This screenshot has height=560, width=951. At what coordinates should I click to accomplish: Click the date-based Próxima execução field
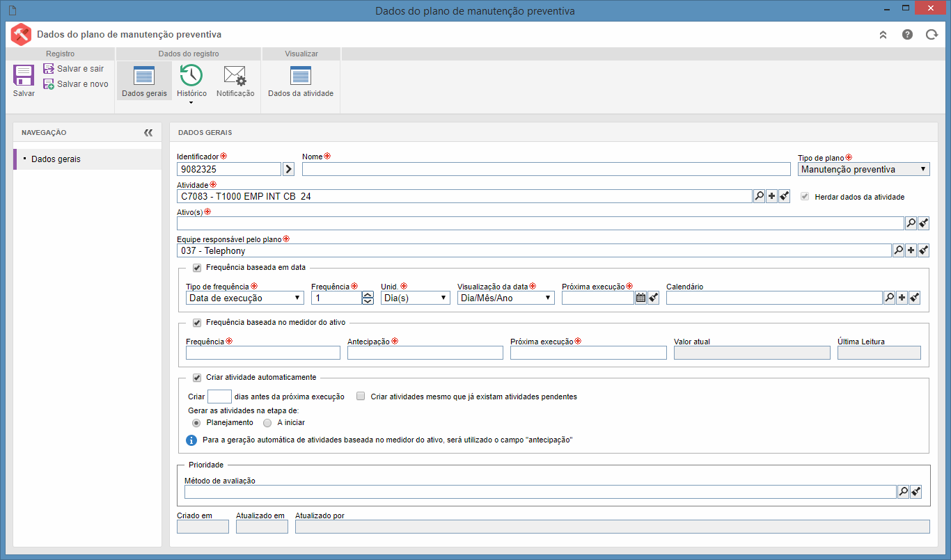coord(598,298)
